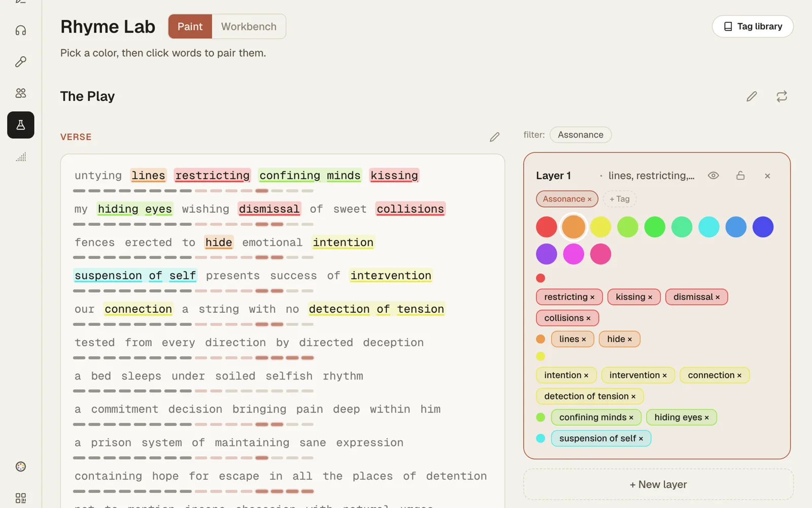Toggle Layer 1 visibility eye icon
The width and height of the screenshot is (812, 508).
pyautogui.click(x=714, y=176)
